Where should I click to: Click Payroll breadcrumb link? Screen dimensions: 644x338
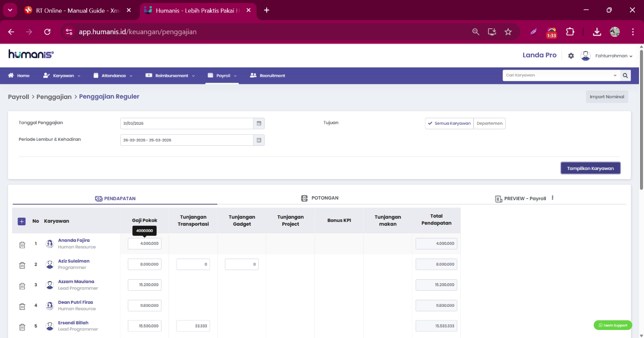pos(19,97)
